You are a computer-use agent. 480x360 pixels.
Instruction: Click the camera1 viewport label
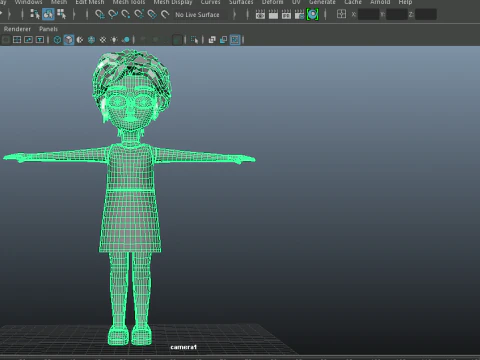[x=183, y=347]
